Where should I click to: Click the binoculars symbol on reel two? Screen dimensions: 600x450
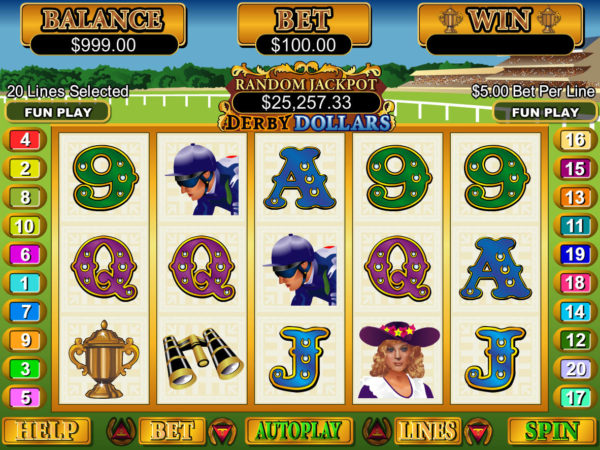tap(202, 357)
